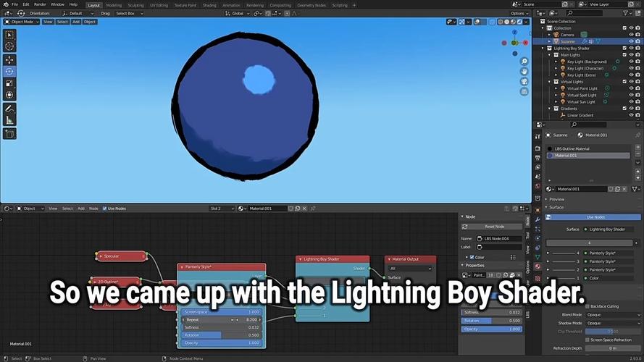This screenshot has height=362, width=644.
Task: Switch perspective/orthographic with the grid gizmo
Action: coord(524,92)
